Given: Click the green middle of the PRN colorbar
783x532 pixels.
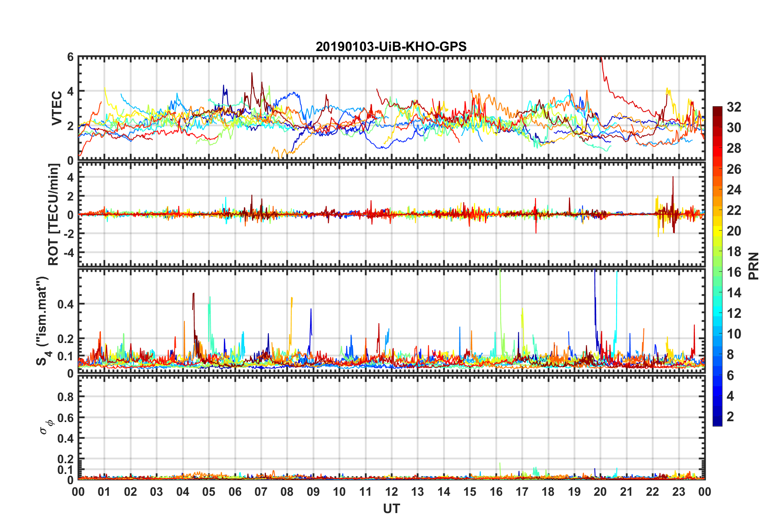Looking at the screenshot, I should coord(718,272).
